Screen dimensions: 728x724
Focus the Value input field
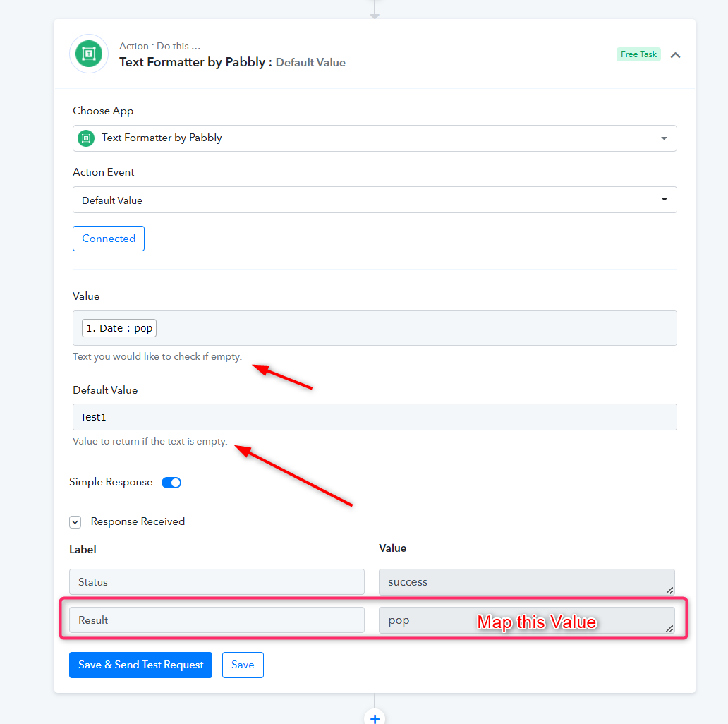click(x=375, y=328)
